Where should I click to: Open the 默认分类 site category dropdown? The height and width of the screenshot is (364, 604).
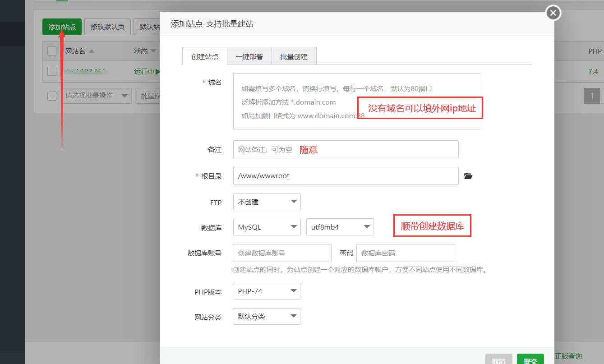[267, 316]
